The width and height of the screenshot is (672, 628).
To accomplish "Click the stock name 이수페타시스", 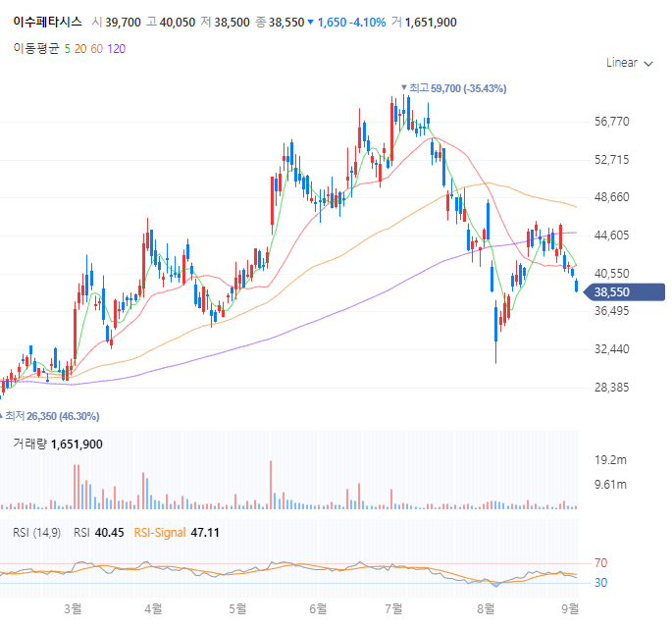I will 47,22.
